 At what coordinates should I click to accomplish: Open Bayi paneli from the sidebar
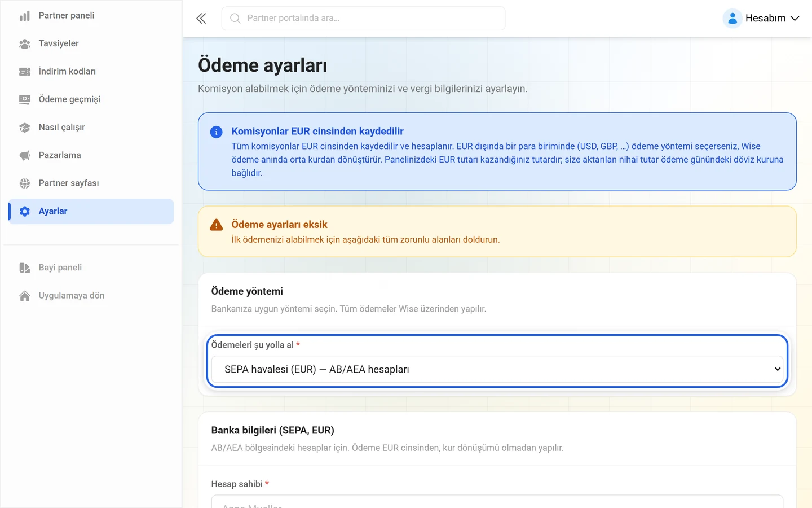[x=91, y=268]
